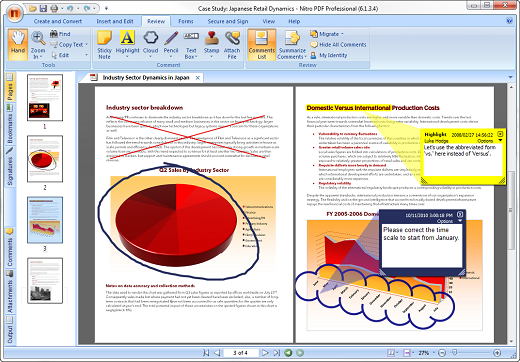
Task: Select the Highlight tool
Action: tap(127, 45)
